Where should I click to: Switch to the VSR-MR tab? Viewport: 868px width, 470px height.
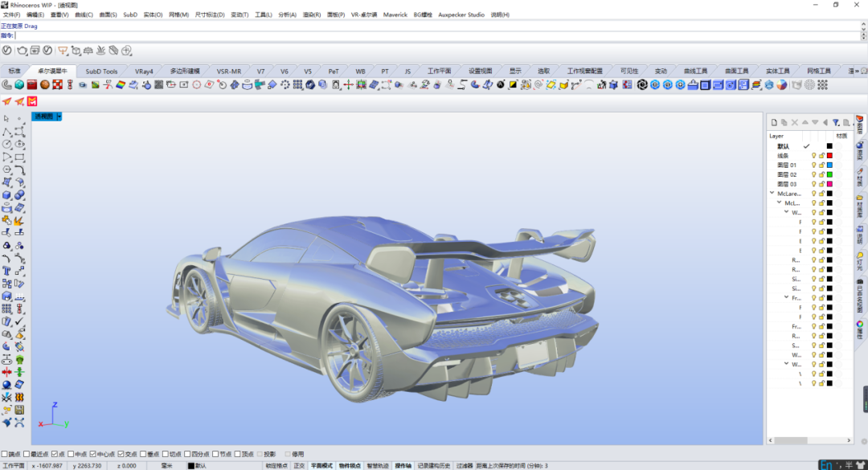228,71
